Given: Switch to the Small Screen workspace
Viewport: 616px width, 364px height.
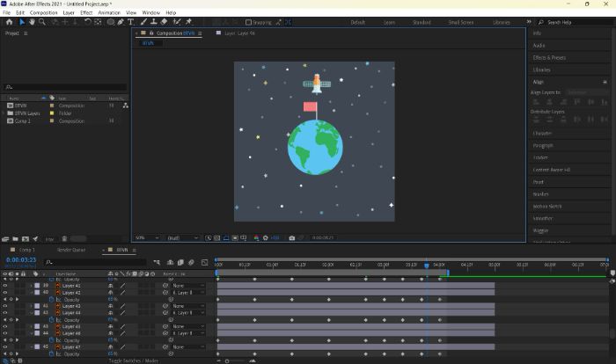Looking at the screenshot, I should [461, 22].
